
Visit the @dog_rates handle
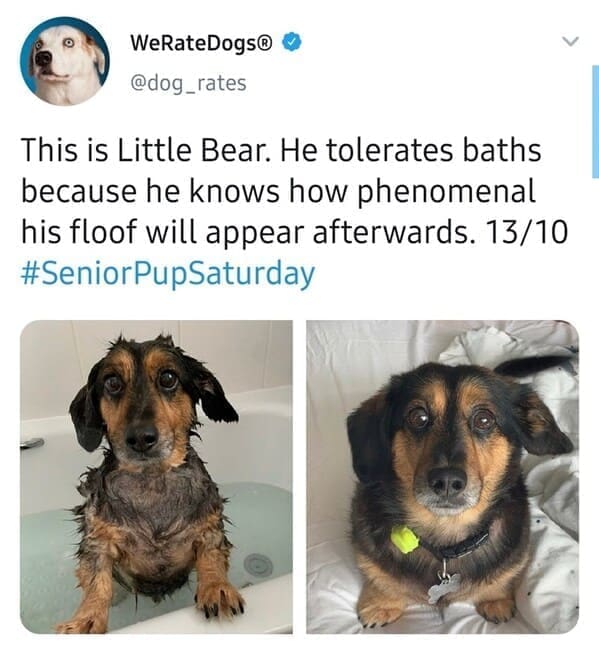189,83
